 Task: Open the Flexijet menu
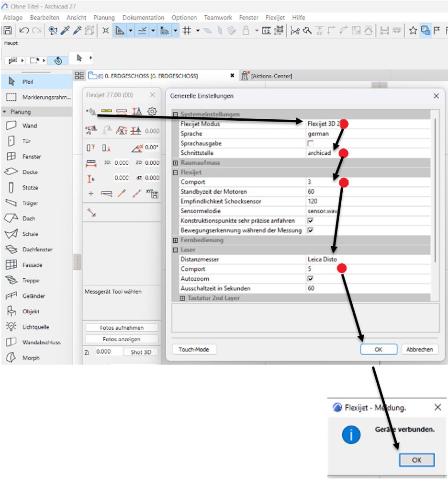(275, 18)
